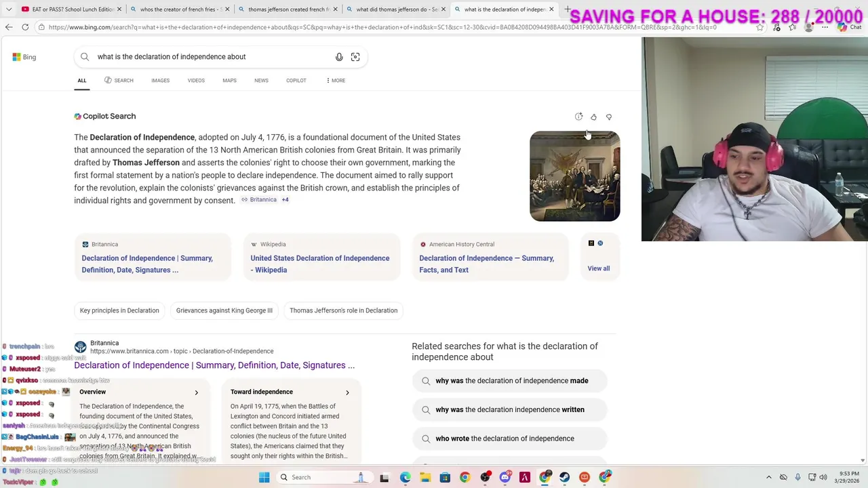This screenshot has height=488, width=868.
Task: Switch to the MAPS tab
Action: point(229,81)
